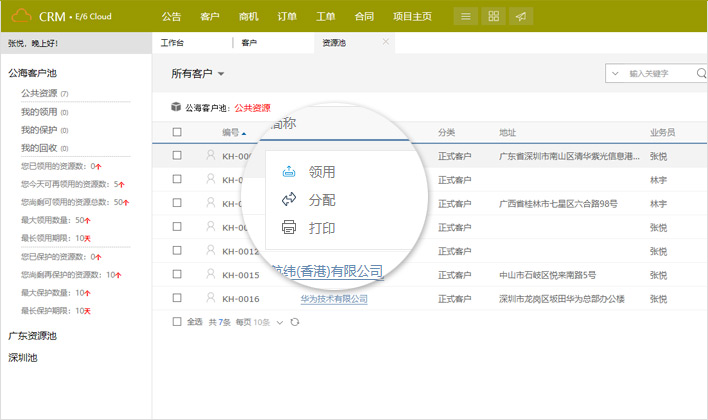This screenshot has width=708, height=420.
Task: Open the grid apps icon in header
Action: 493,17
